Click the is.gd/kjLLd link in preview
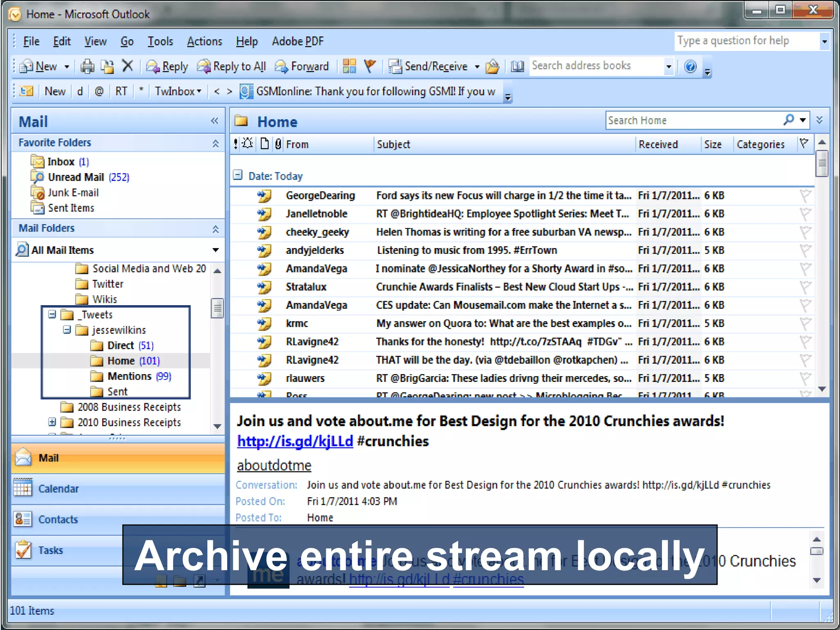Image resolution: width=840 pixels, height=630 pixels. click(295, 441)
